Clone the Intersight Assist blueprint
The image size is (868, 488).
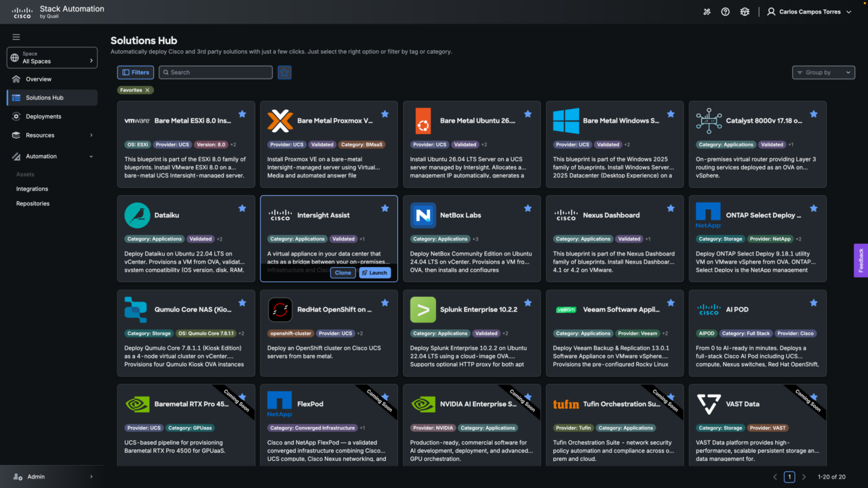(343, 272)
